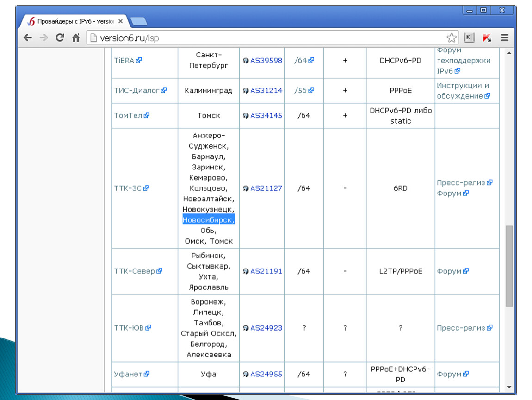Click the browser forward arrow button

[43, 38]
